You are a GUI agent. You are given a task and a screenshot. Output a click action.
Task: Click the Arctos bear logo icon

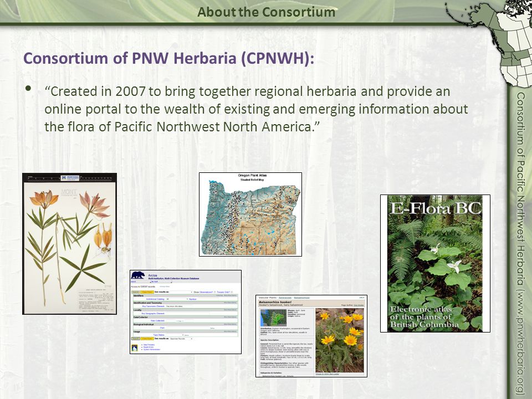pyautogui.click(x=138, y=275)
